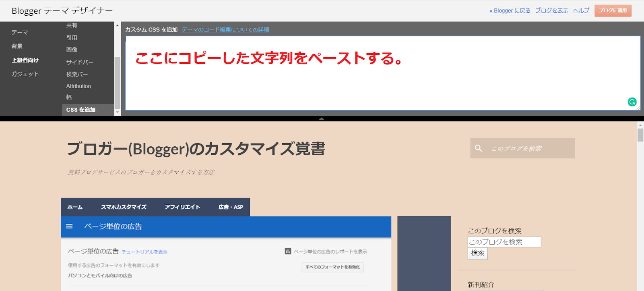Click the パソコンとモバイル向けの広告 text
Viewport: 644px width, 291px height.
tap(100, 276)
